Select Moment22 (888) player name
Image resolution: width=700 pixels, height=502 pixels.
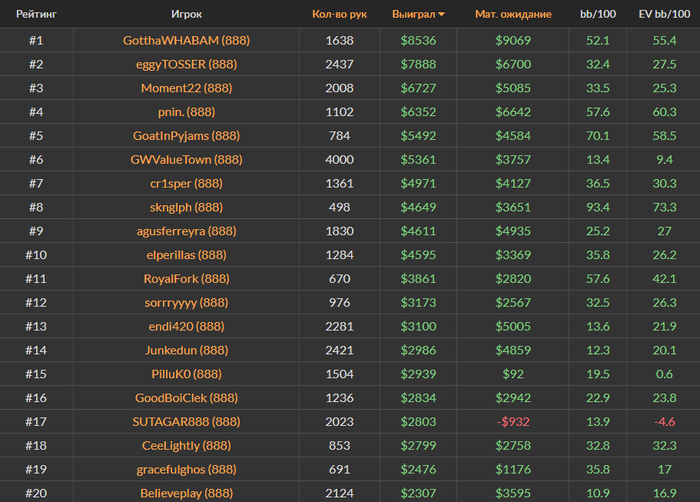(x=186, y=88)
